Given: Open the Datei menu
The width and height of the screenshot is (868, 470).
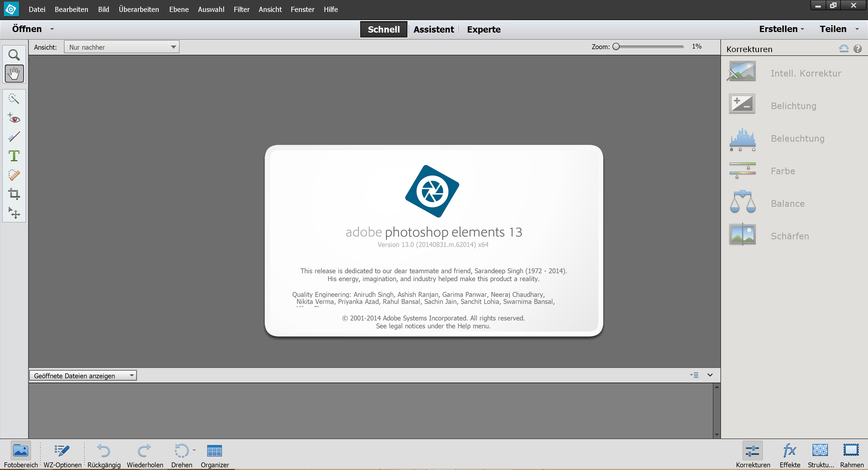Looking at the screenshot, I should point(37,9).
